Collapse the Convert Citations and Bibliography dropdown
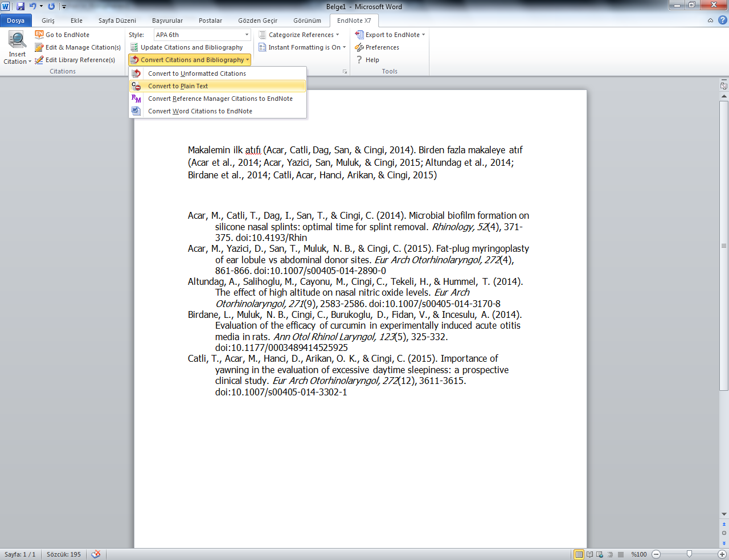 point(189,60)
